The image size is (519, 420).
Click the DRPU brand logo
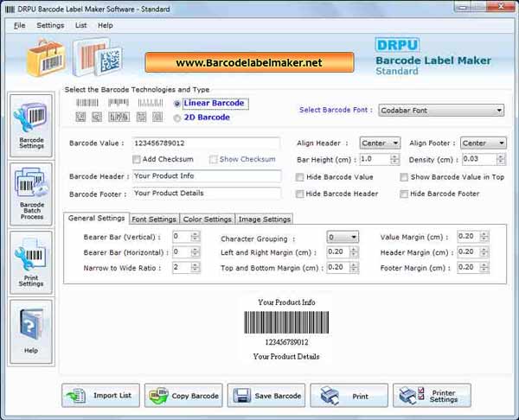397,45
